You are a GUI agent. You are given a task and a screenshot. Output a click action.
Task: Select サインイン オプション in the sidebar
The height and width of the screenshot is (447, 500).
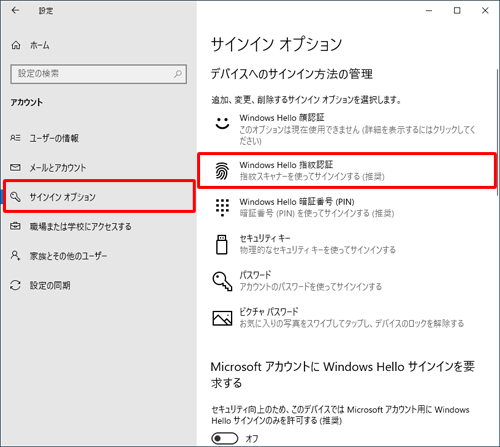(99, 196)
